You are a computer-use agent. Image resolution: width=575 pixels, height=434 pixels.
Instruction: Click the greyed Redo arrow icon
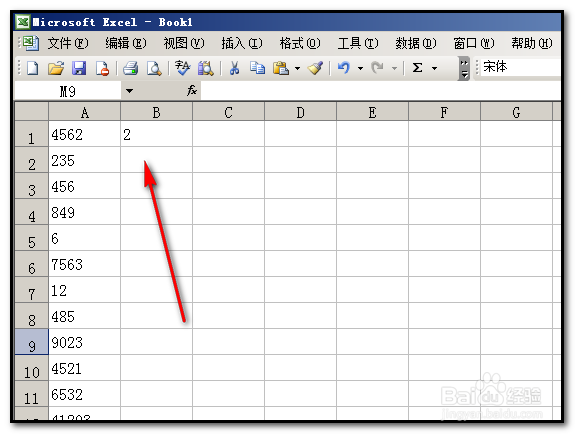[377, 68]
